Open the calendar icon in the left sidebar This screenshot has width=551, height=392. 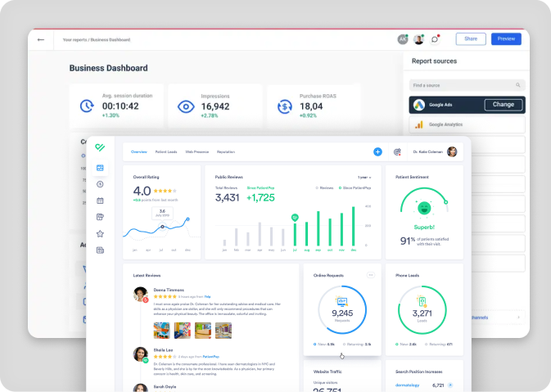100,201
